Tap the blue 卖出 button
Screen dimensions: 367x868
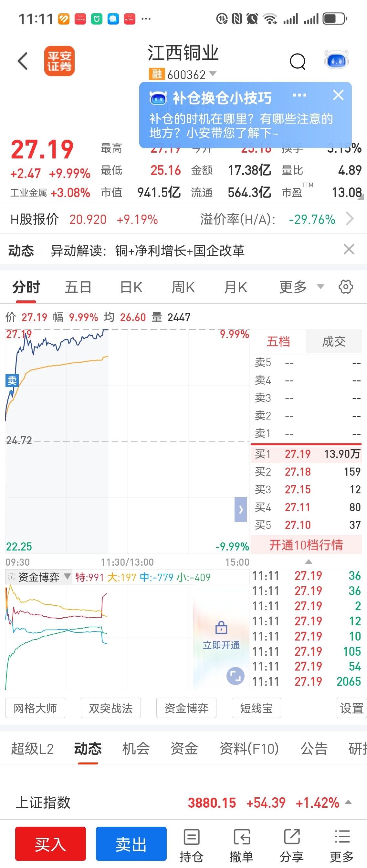pos(131,844)
